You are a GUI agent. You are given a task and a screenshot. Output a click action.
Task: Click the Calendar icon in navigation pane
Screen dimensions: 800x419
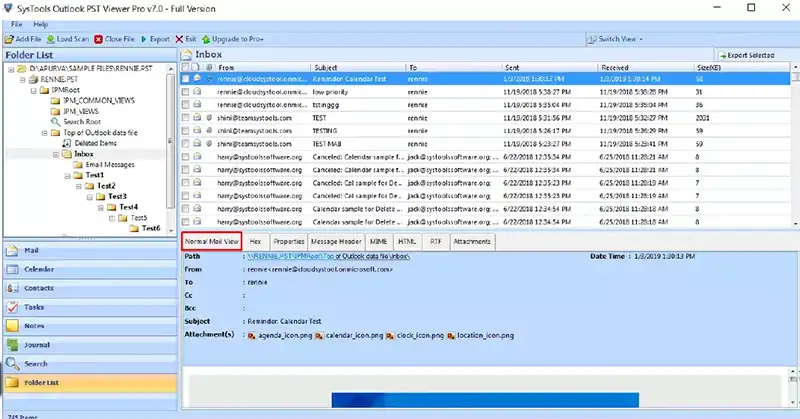tap(12, 269)
